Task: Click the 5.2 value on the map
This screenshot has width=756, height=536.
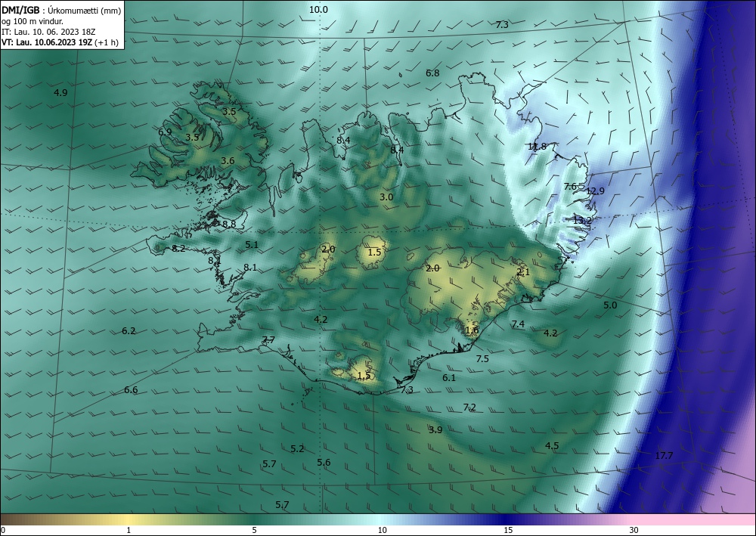Action: pos(297,449)
